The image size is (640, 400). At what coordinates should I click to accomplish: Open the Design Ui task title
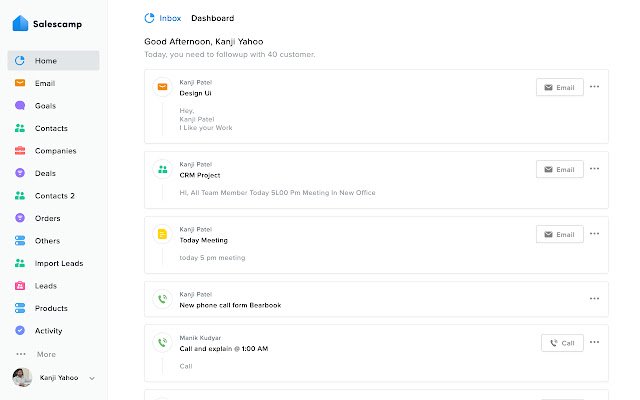point(195,93)
